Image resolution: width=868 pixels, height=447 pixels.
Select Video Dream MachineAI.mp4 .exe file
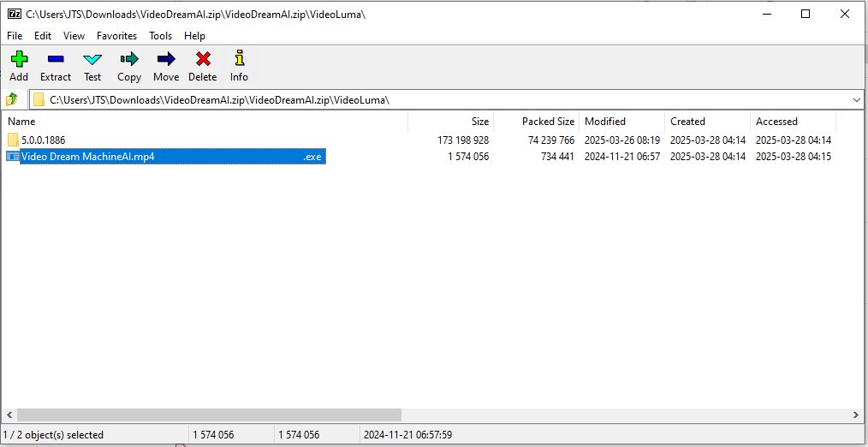(x=87, y=157)
